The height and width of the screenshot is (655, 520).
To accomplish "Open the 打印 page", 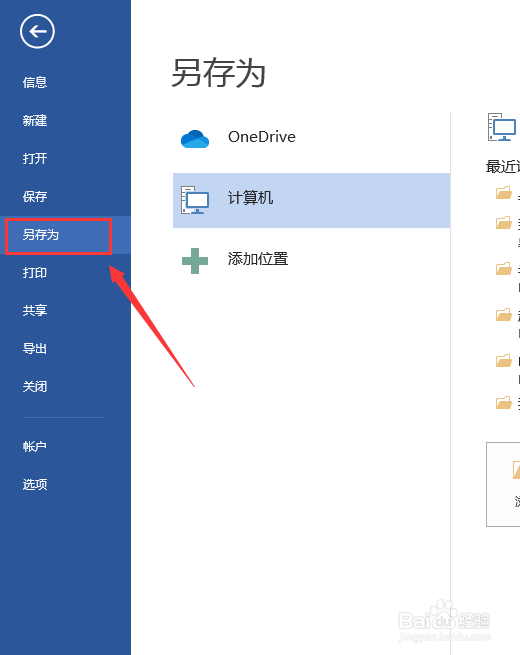I will [35, 273].
